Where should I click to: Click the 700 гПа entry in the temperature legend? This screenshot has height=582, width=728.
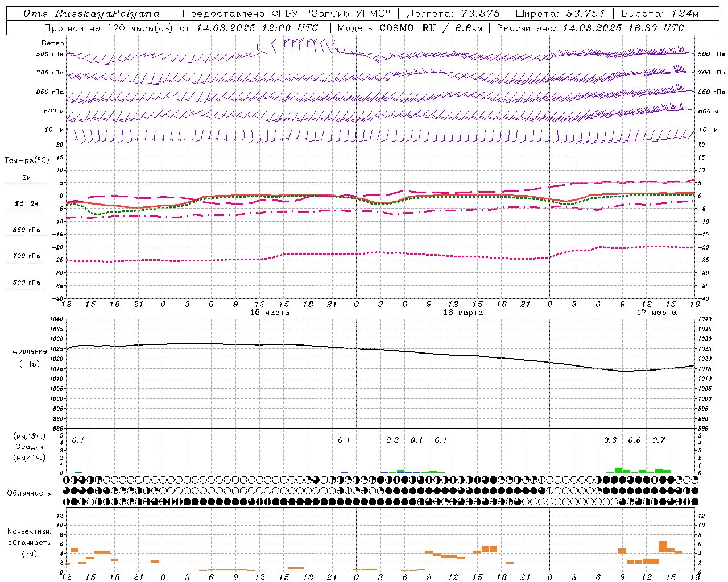27,256
